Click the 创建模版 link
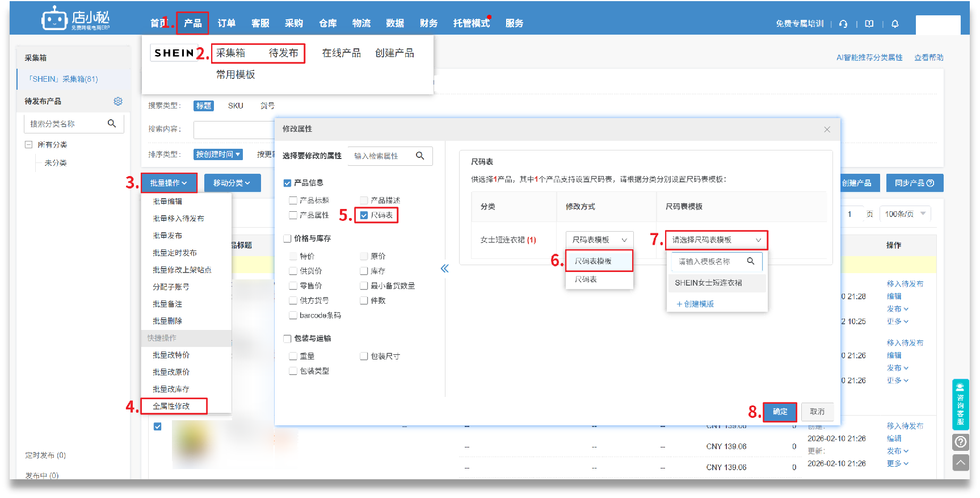980x498 pixels. pyautogui.click(x=695, y=304)
